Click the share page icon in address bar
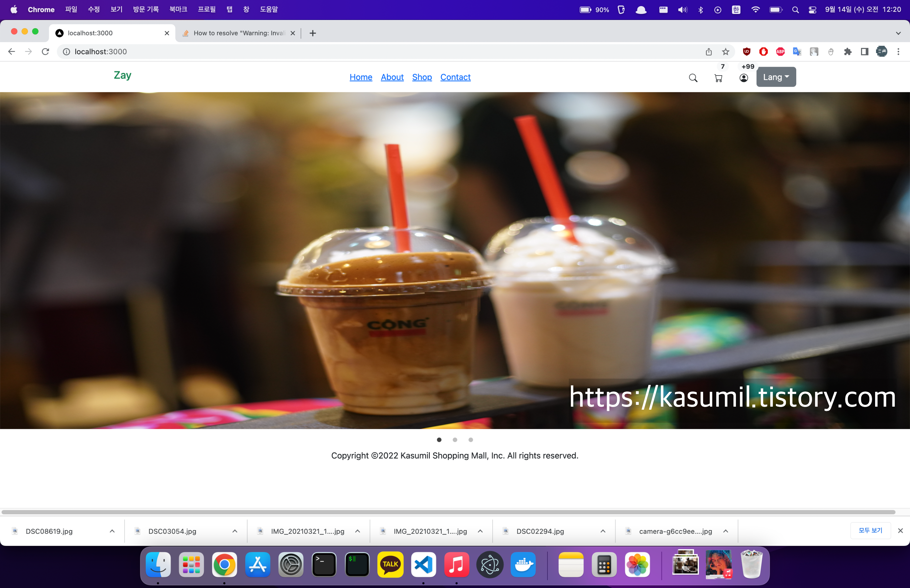This screenshot has height=588, width=910. tap(709, 52)
